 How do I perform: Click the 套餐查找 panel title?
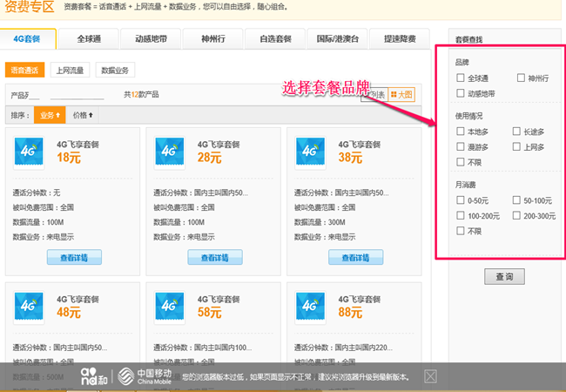click(x=468, y=39)
